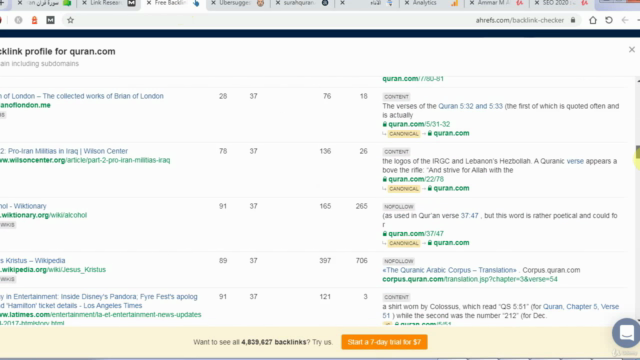Click the CONTENT badge in Los Angeles Times row

pos(396,298)
